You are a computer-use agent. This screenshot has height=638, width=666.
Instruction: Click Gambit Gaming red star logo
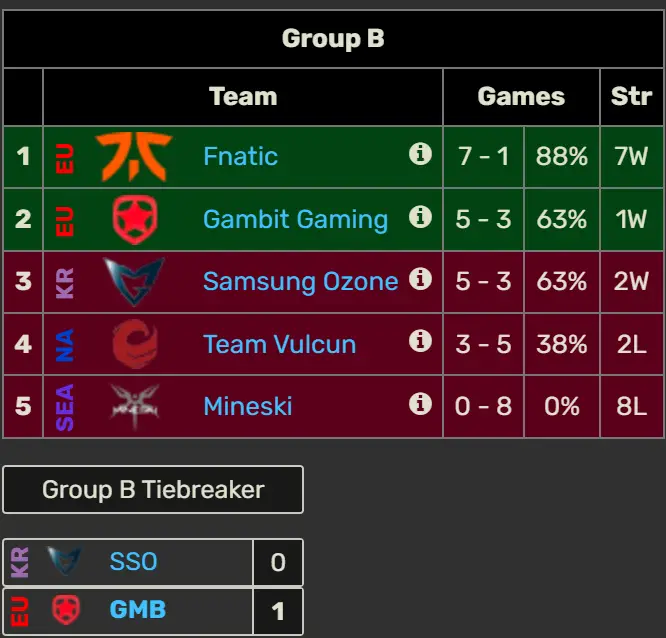coord(135,219)
